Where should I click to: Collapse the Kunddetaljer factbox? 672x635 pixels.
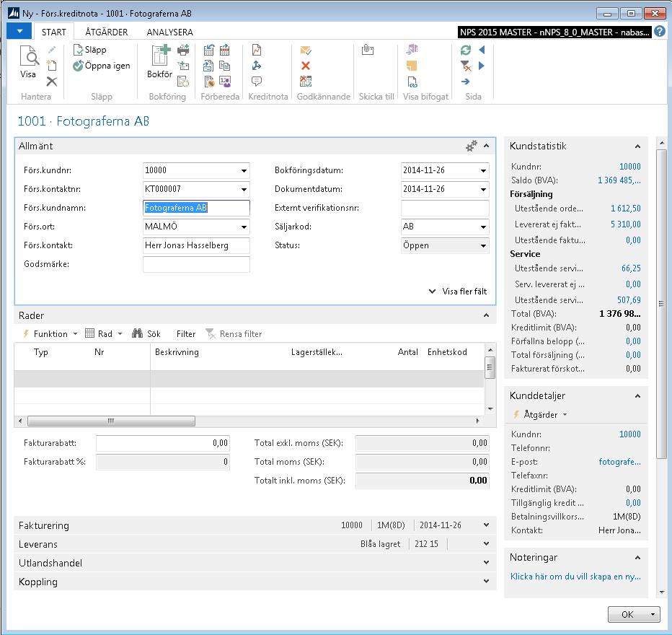(637, 395)
